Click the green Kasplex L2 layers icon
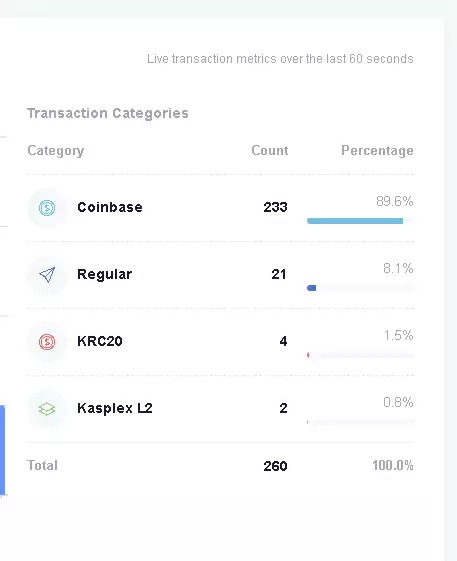Screen dimensions: 457x561 tap(47, 409)
